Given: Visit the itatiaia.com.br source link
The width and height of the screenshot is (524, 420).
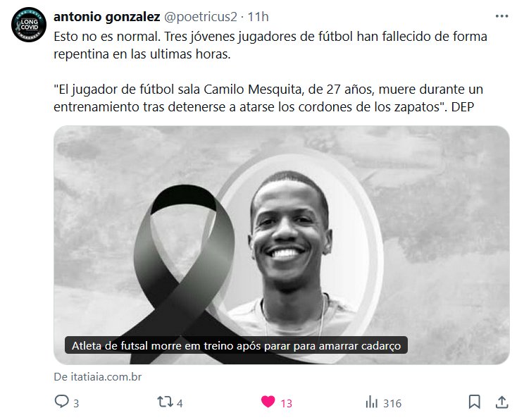Looking at the screenshot, I should tap(98, 377).
